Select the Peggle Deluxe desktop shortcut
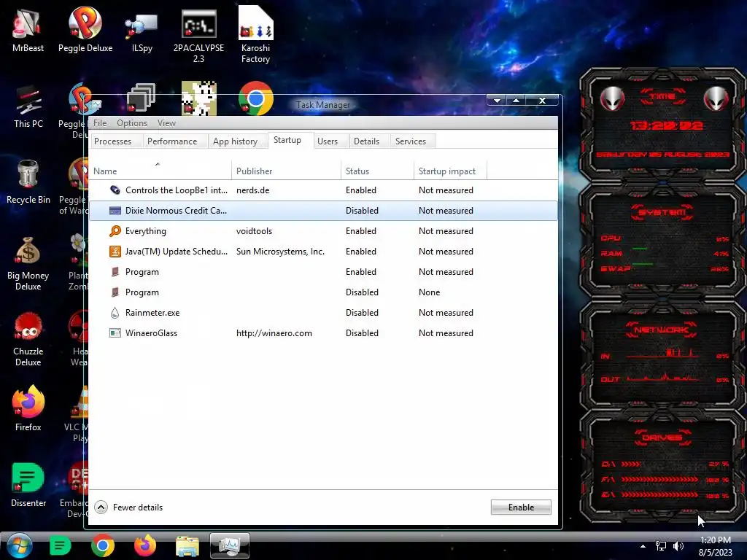 pyautogui.click(x=85, y=29)
